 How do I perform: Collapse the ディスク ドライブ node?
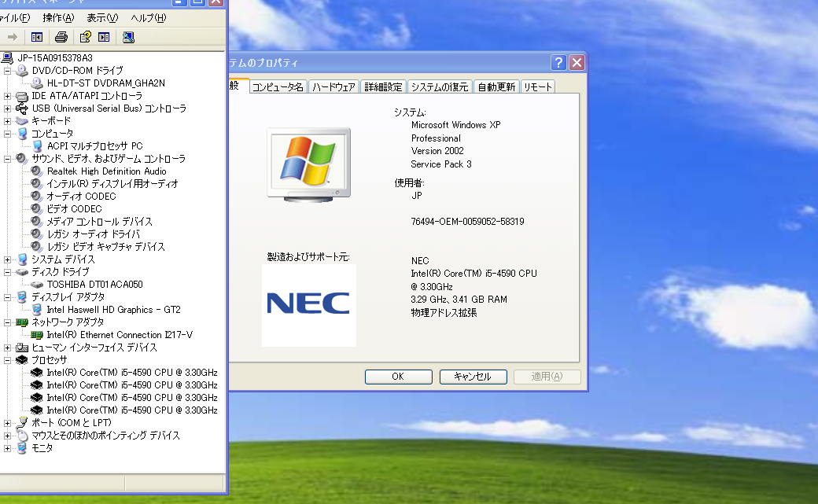click(x=7, y=272)
